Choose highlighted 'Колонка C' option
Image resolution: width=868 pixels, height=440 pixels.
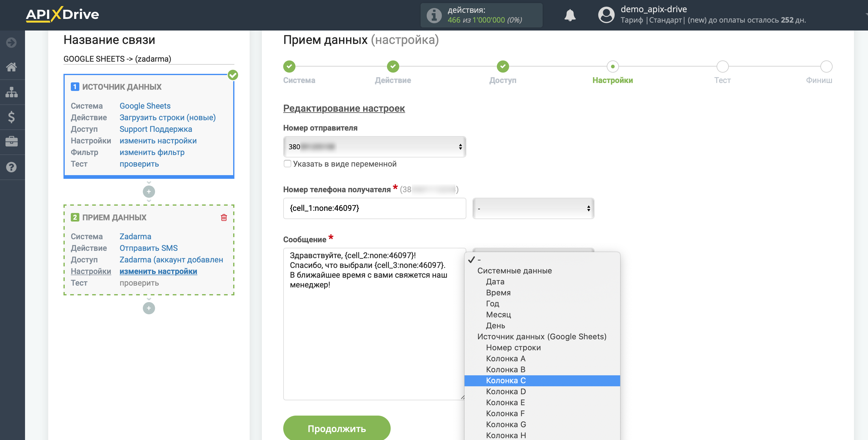pyautogui.click(x=542, y=381)
